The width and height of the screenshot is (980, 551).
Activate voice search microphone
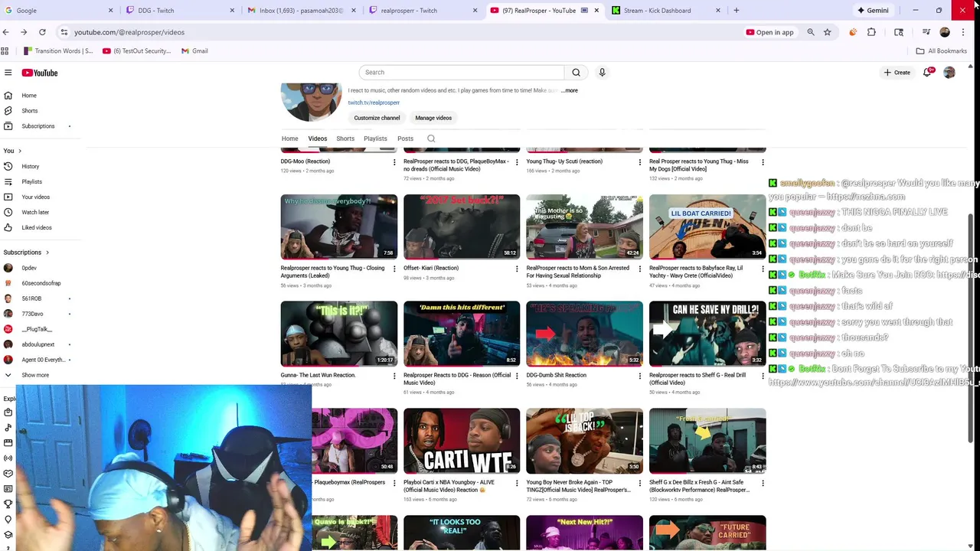pos(602,72)
